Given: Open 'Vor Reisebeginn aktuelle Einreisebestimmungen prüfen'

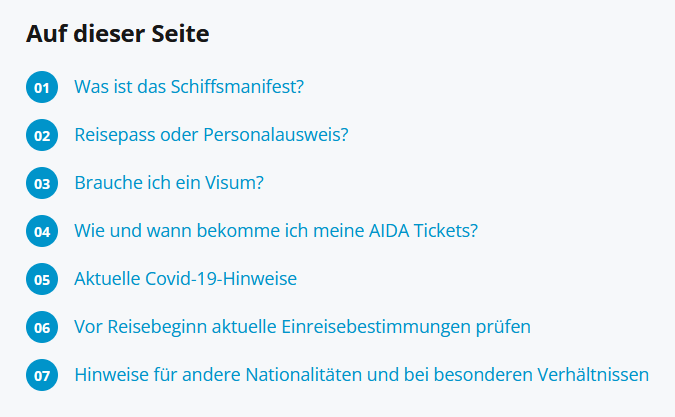Looking at the screenshot, I should 302,327.
